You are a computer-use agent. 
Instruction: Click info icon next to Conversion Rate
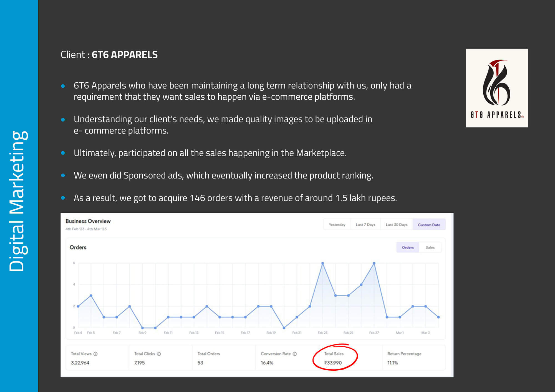pos(295,354)
